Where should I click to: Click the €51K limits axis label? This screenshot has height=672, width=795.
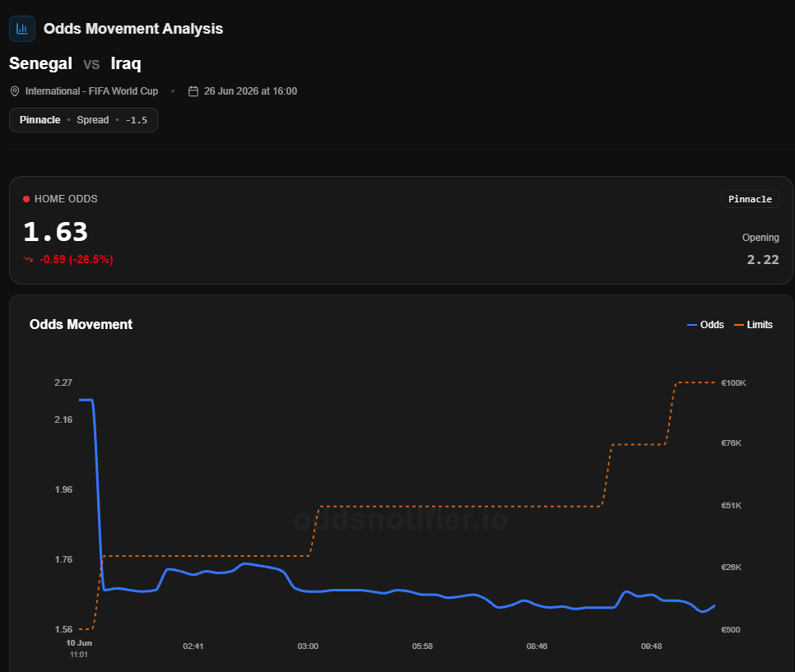coord(731,505)
